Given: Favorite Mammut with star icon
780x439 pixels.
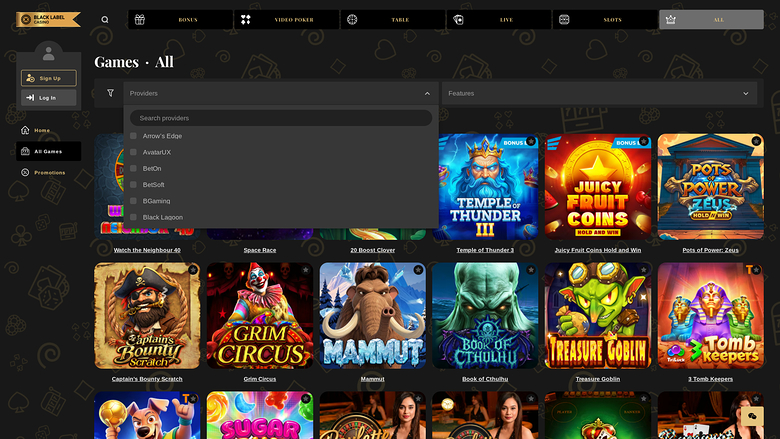Looking at the screenshot, I should click(x=418, y=270).
